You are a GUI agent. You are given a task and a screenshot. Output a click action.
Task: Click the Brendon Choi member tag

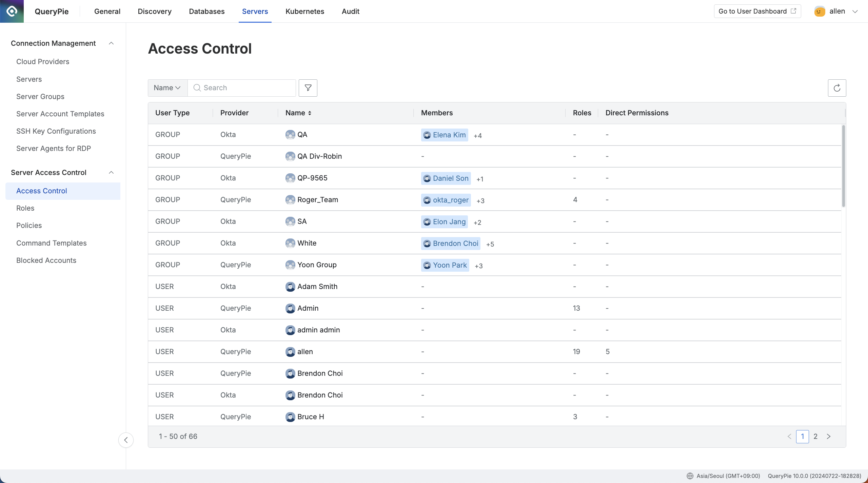(x=451, y=244)
